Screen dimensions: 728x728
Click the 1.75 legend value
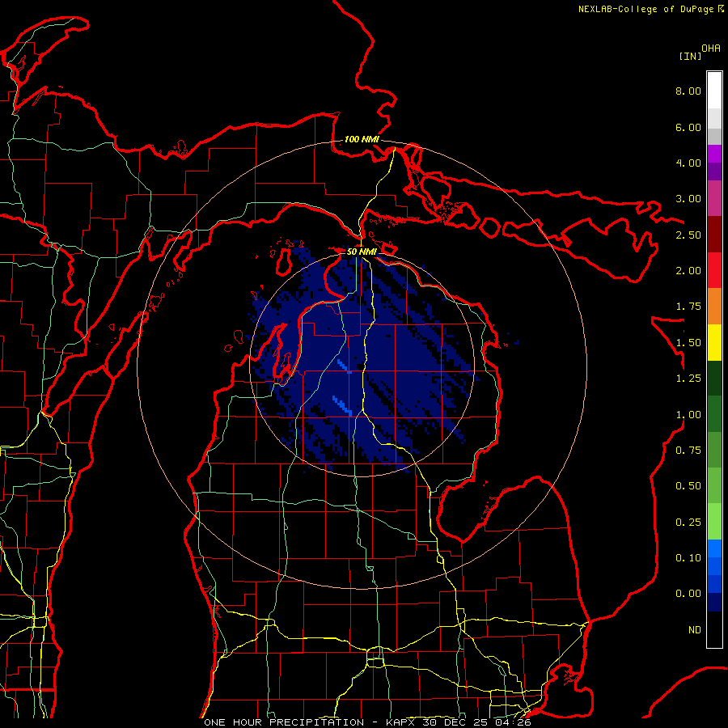coord(688,307)
